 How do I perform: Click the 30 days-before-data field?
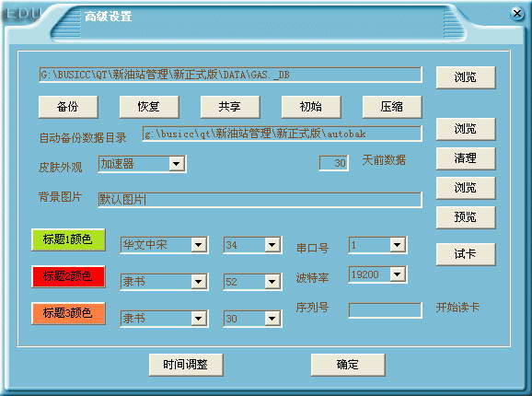tap(333, 163)
